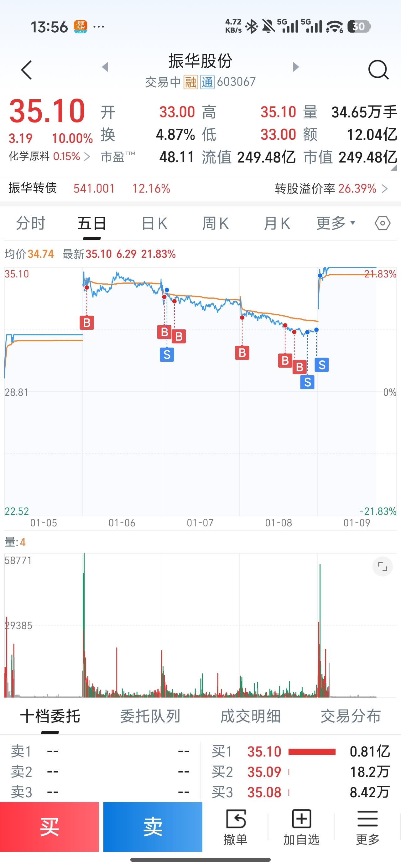Open chart settings hexagon icon
Screen dimensions: 401x868
(x=383, y=223)
